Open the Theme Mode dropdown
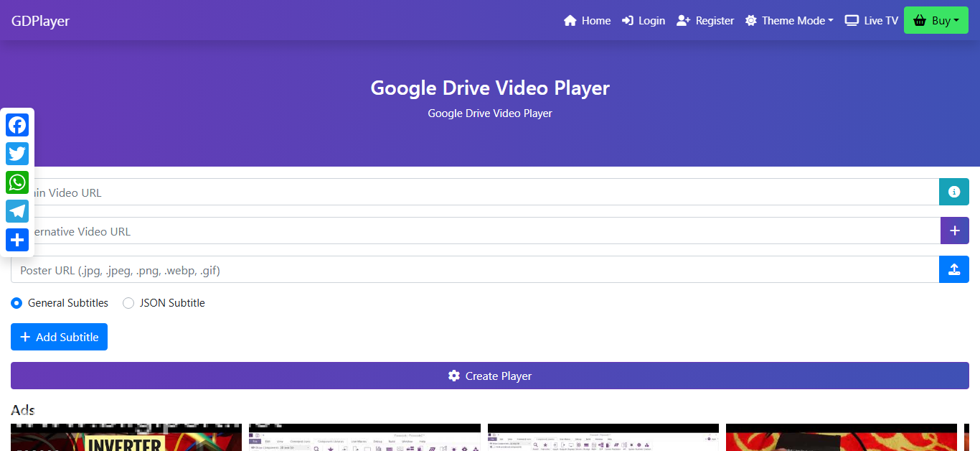This screenshot has width=980, height=451. coord(789,21)
